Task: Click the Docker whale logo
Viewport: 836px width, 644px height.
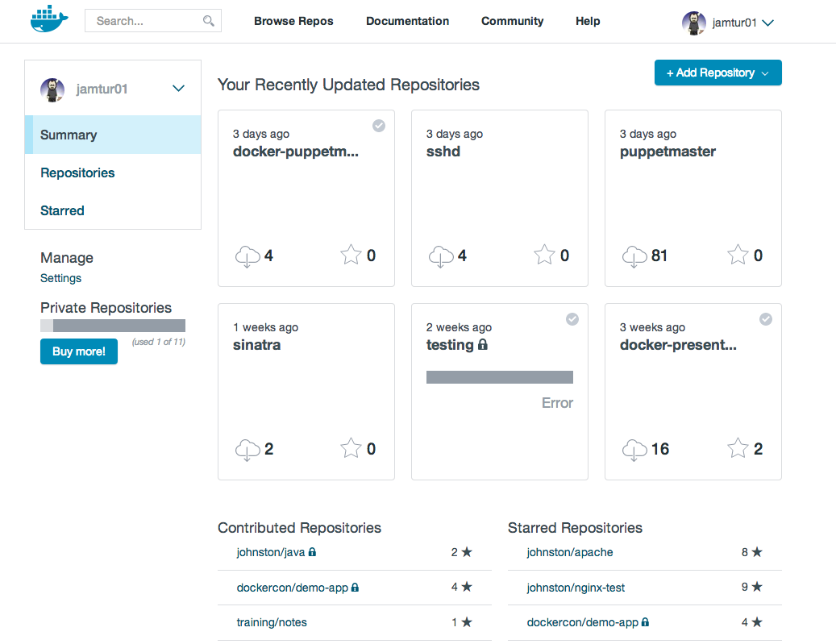Action: pyautogui.click(x=50, y=19)
